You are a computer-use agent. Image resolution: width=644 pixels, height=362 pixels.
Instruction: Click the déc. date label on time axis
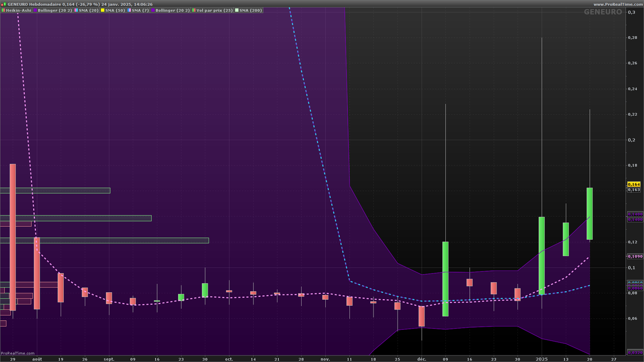coord(422,359)
